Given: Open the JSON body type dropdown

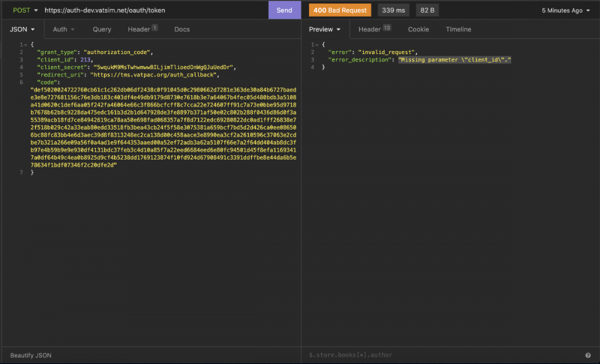Looking at the screenshot, I should (x=22, y=29).
